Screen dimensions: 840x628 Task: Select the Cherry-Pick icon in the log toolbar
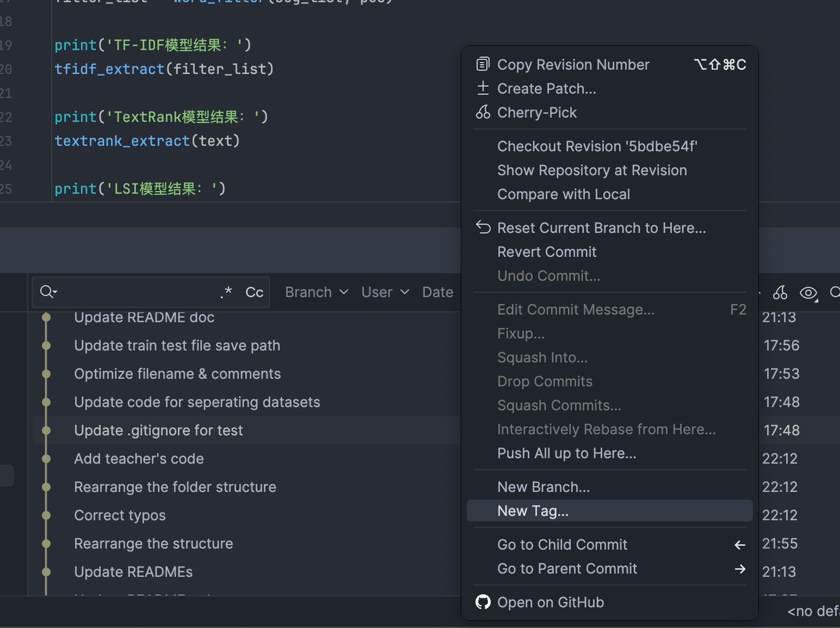coord(780,293)
